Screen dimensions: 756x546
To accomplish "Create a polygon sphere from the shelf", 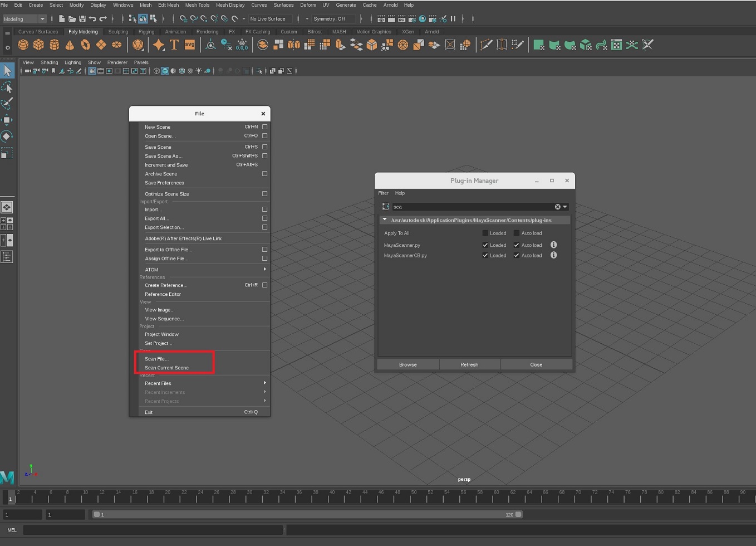I will [23, 45].
